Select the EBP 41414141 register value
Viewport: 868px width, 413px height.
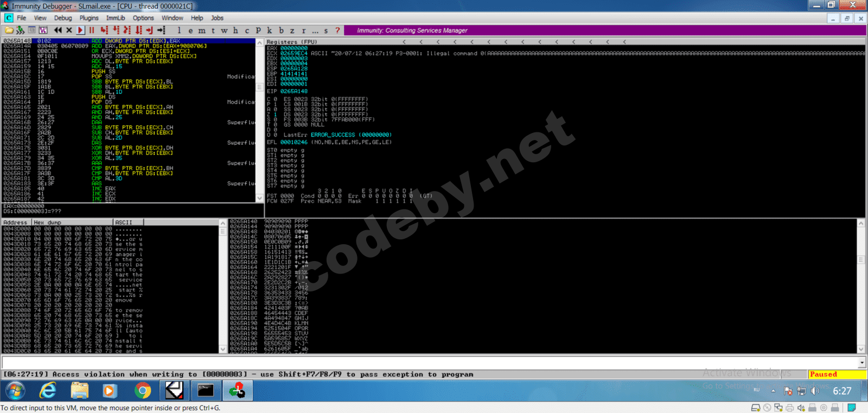294,74
